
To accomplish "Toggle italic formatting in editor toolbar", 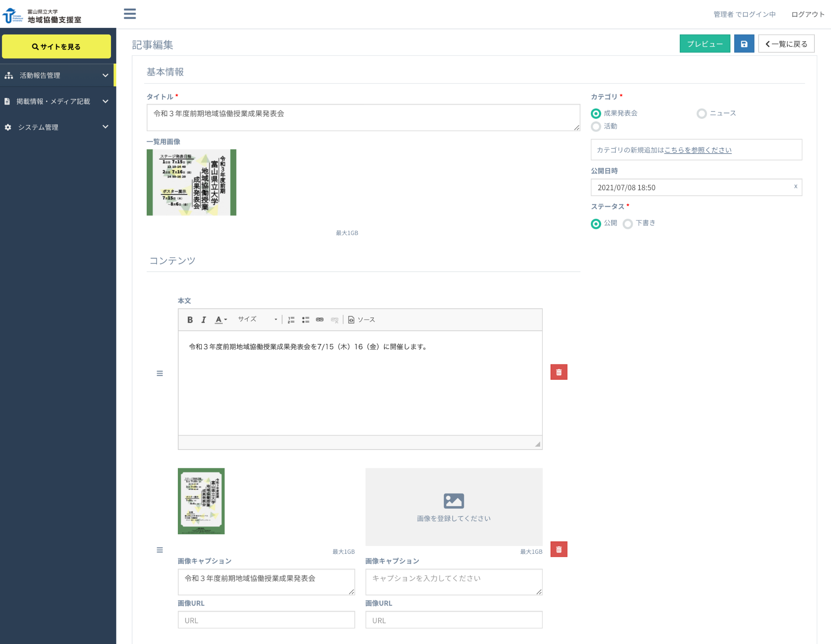I will pos(204,320).
